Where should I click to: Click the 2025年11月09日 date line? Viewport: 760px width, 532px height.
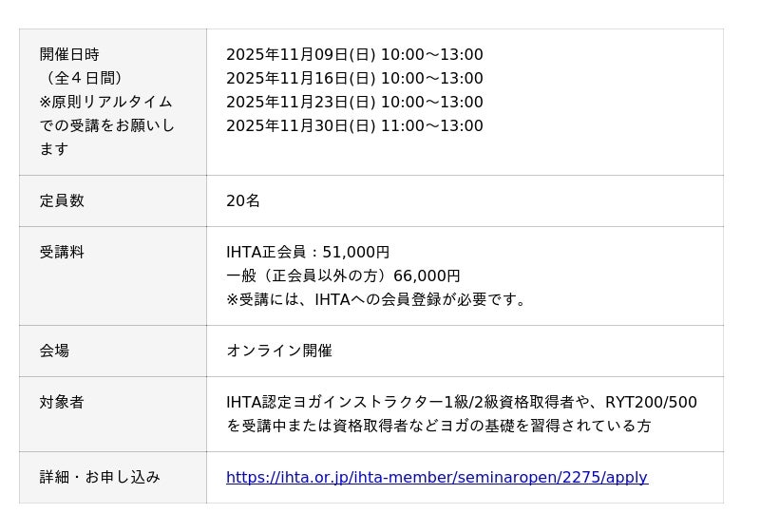coord(353,55)
